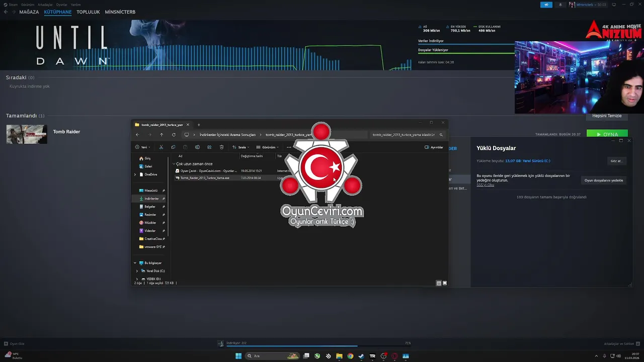
Task: Click the Steam download progress bar at bottom
Action: (317, 346)
